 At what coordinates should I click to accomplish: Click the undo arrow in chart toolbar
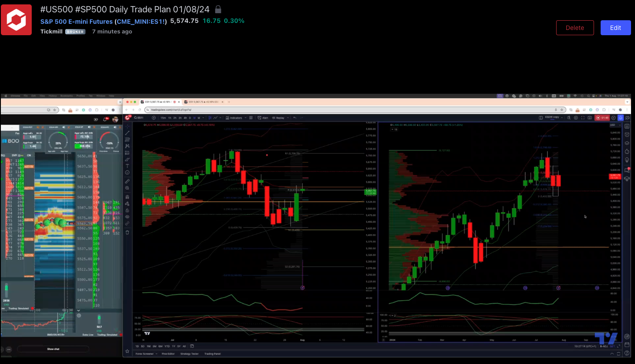point(294,118)
